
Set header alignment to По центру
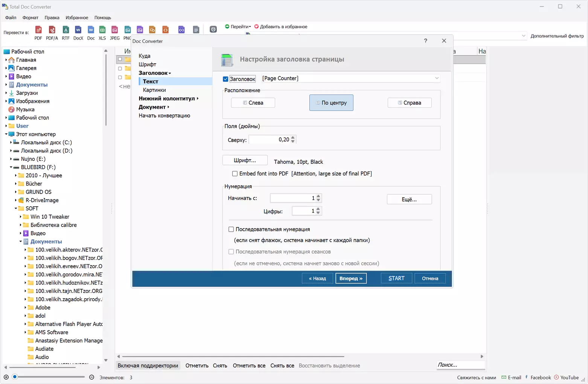coord(331,103)
